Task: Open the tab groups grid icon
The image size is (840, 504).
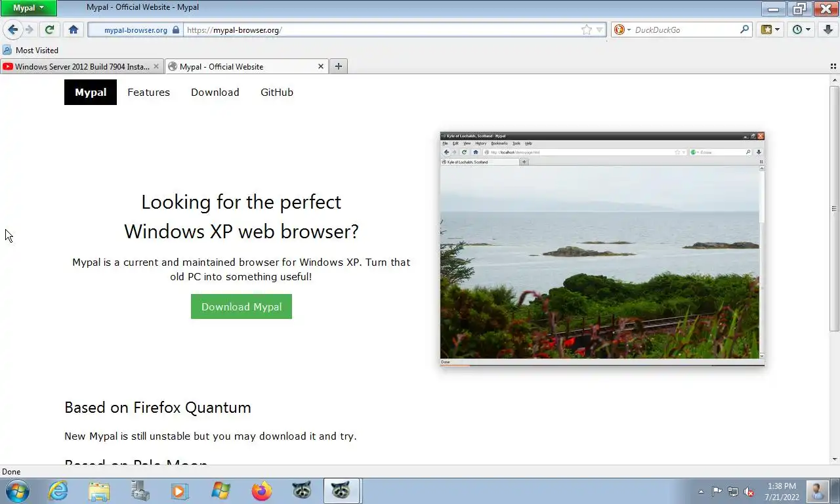Action: pyautogui.click(x=833, y=66)
